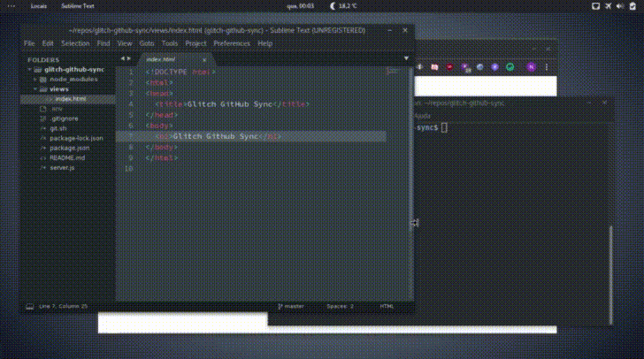Open package.json in the sidebar
Image resolution: width=644 pixels, height=359 pixels.
[x=69, y=149]
